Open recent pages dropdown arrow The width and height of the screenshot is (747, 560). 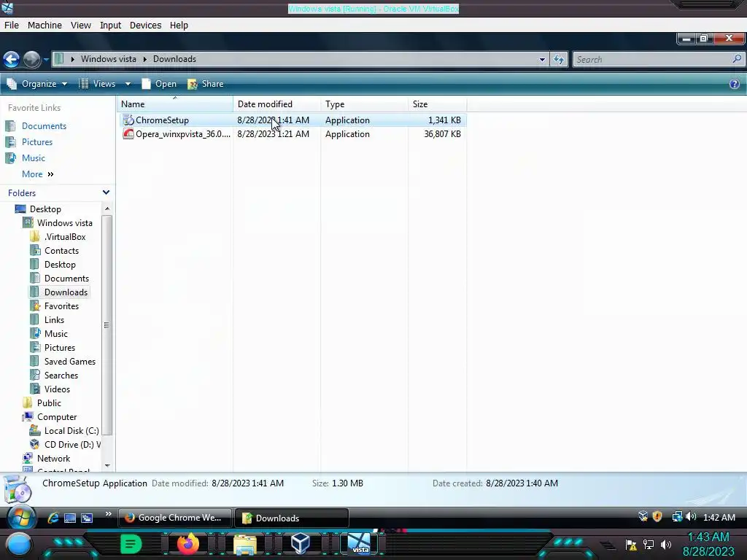coord(46,60)
